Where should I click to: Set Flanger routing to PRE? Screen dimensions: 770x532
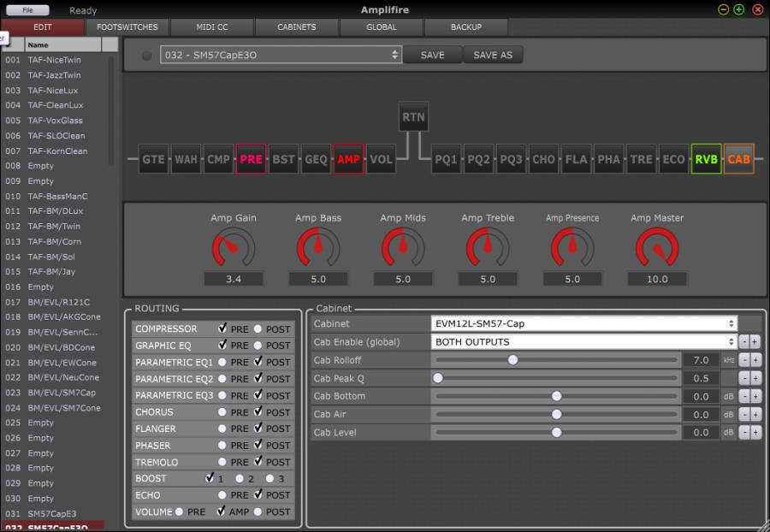[x=222, y=429]
